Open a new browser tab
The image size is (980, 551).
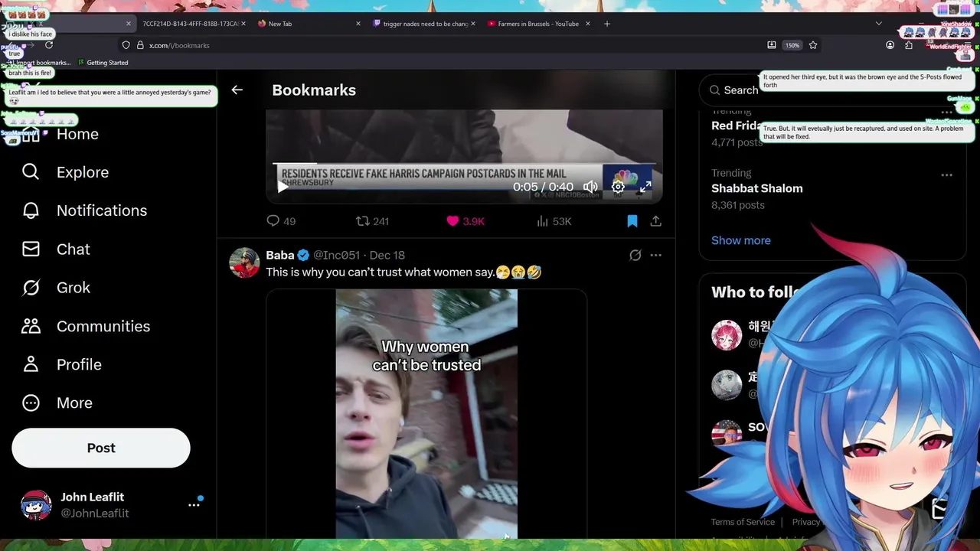[x=607, y=24]
